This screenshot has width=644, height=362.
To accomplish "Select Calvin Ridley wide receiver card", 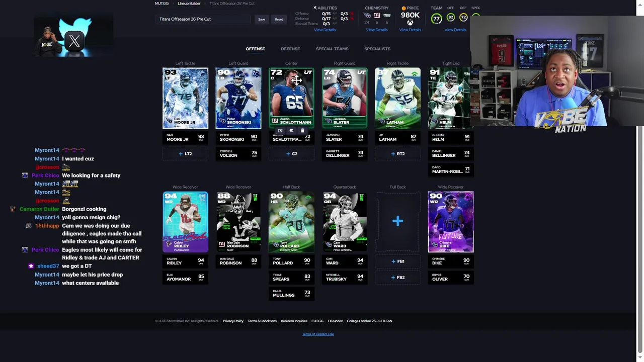I will point(185,222).
